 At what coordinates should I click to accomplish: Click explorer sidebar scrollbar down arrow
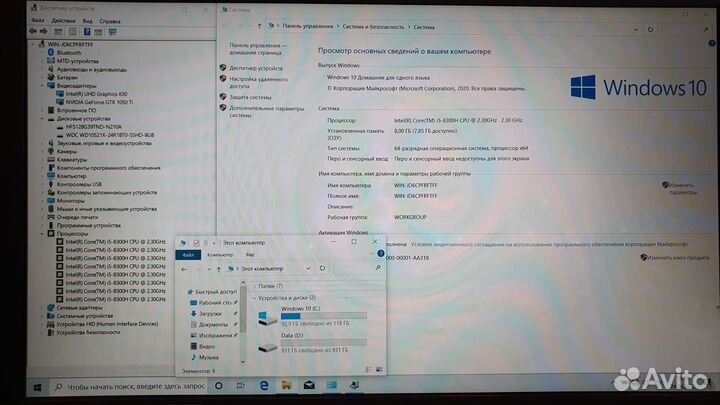[x=243, y=362]
